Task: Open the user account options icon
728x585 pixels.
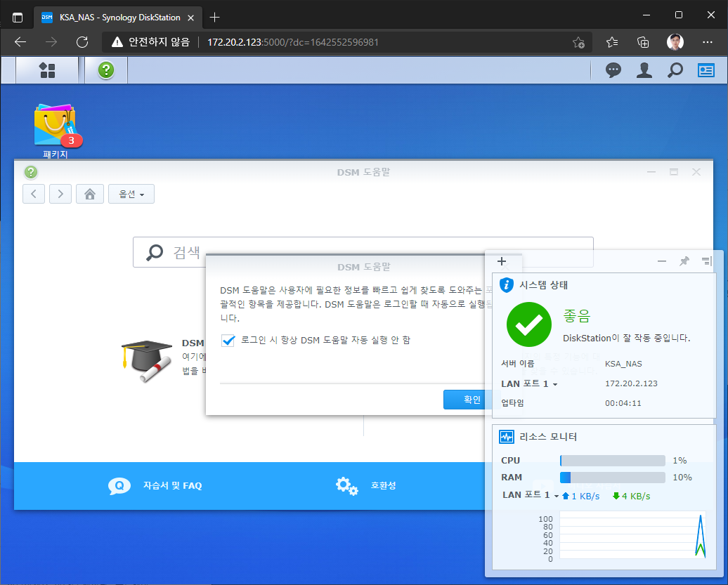Action: (644, 70)
